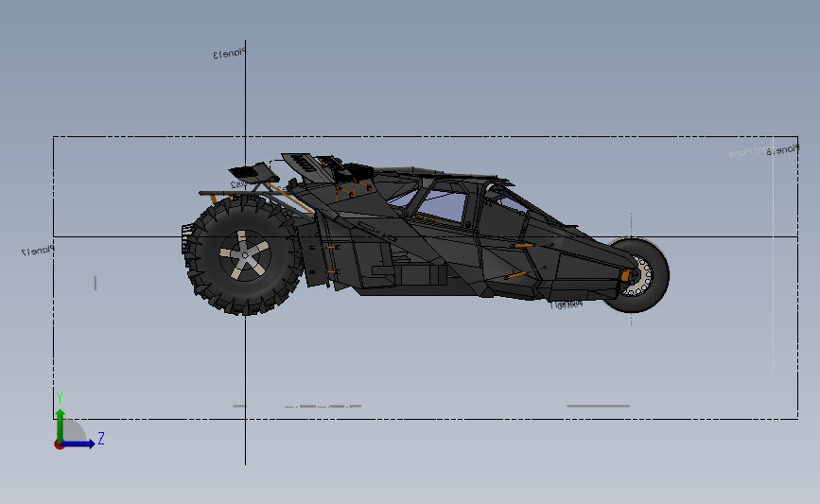Click the red origin ball of triad

coord(59,444)
